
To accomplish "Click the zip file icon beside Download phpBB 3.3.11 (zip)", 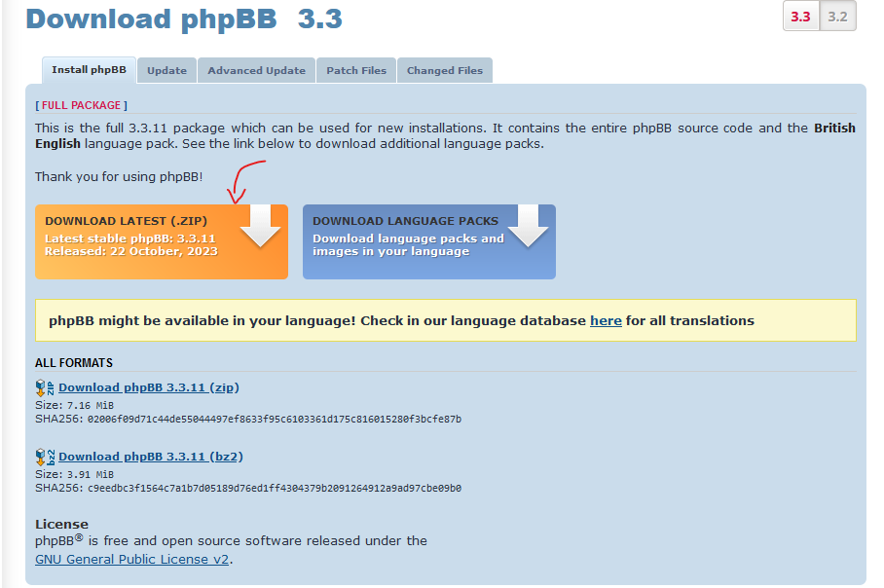I will (45, 387).
